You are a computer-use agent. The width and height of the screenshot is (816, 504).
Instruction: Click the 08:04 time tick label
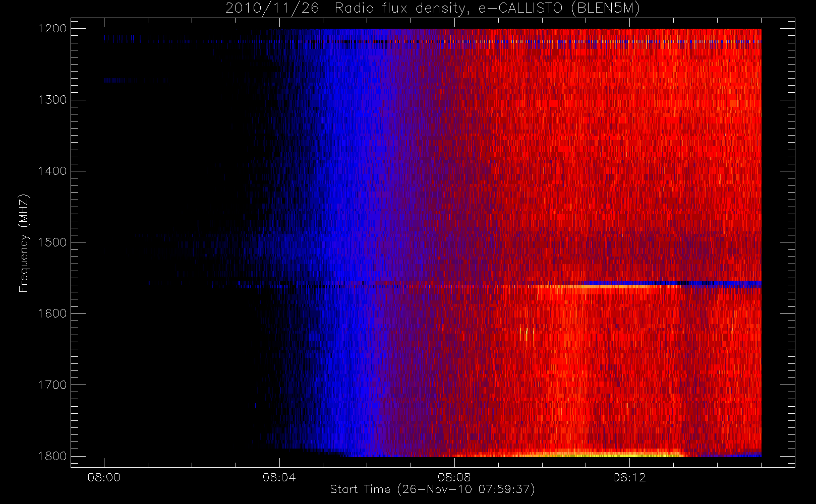[x=279, y=477]
